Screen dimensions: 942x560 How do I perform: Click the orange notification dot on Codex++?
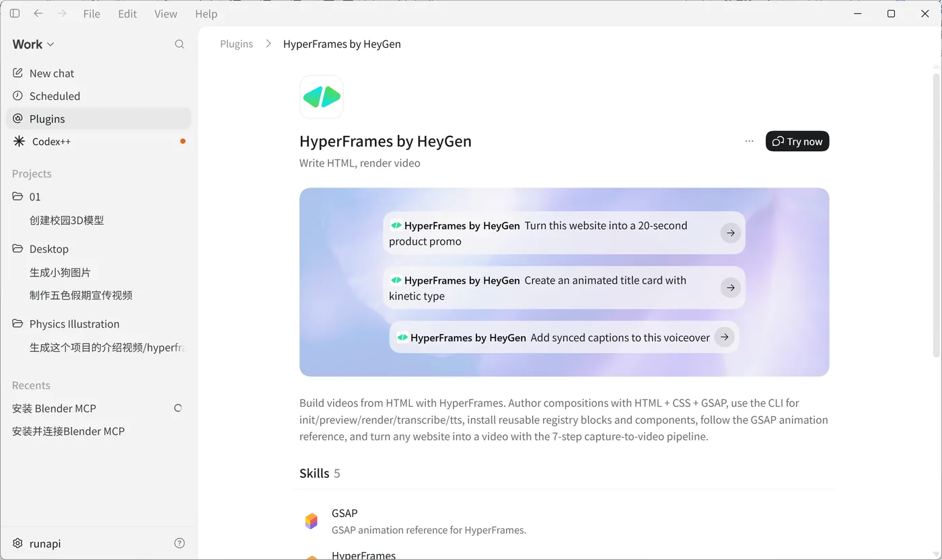183,141
